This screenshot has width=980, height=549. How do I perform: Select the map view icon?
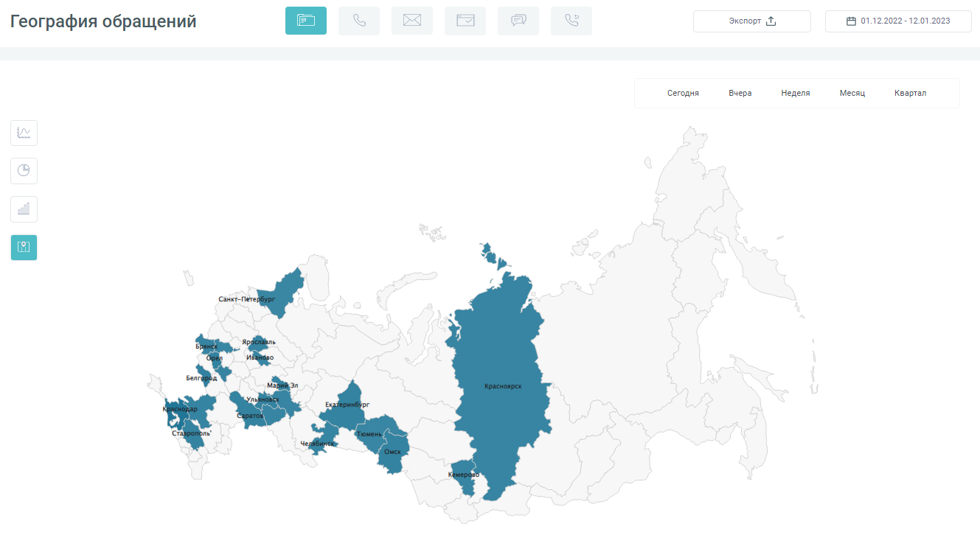(x=24, y=248)
